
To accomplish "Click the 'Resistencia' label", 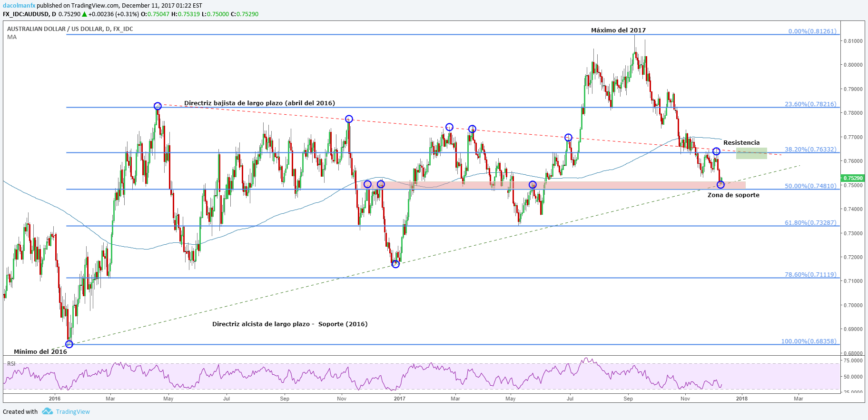I will (x=741, y=143).
